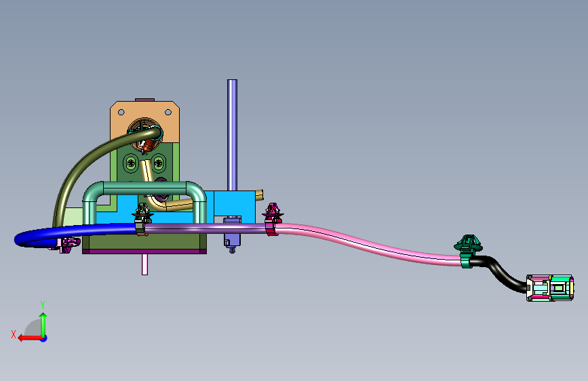Screen dimensions: 588x381
Task: Select the multicolored connector plug at right end
Action: pos(550,287)
